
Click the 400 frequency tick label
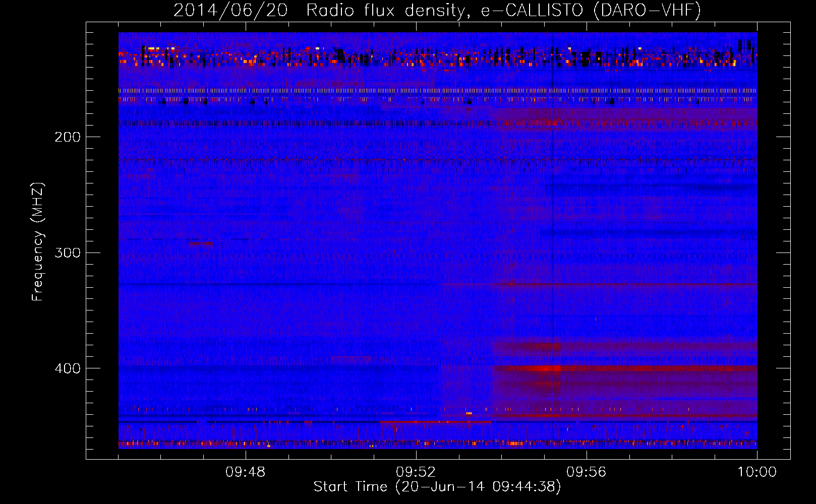pyautogui.click(x=68, y=368)
